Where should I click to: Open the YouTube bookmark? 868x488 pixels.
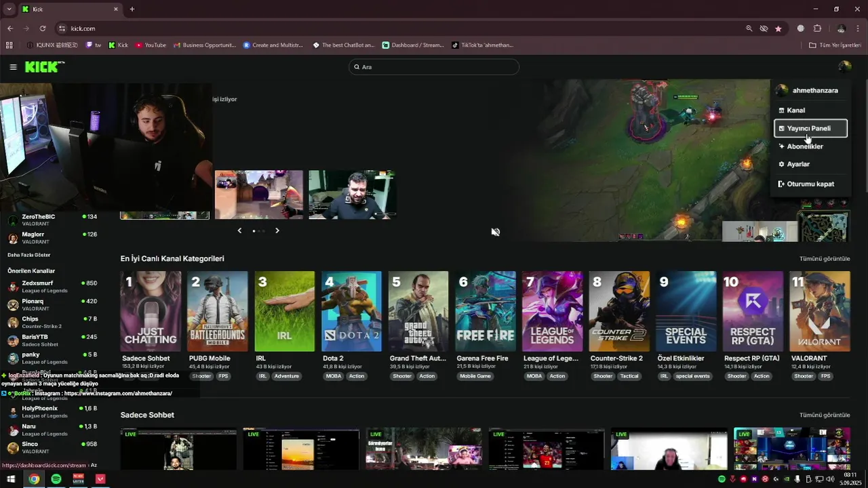[151, 45]
